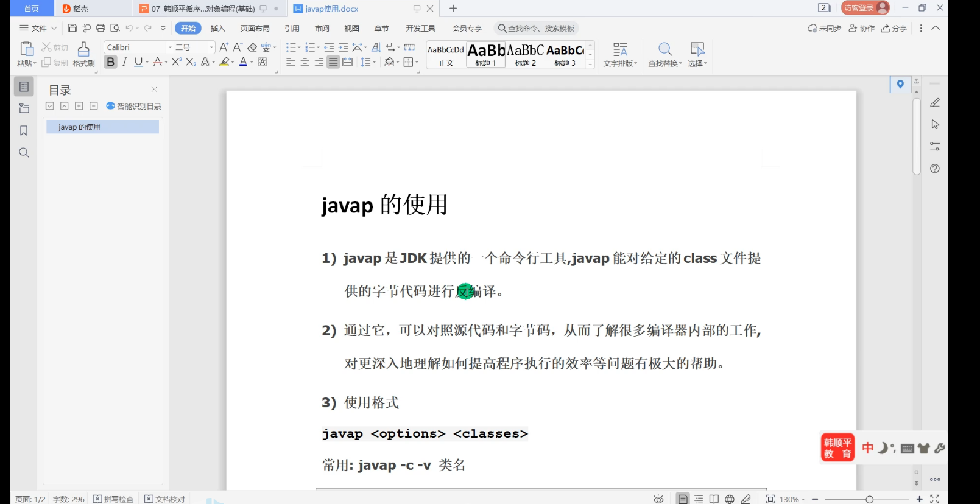
Task: Enter full screen with status bar icon
Action: (x=935, y=499)
